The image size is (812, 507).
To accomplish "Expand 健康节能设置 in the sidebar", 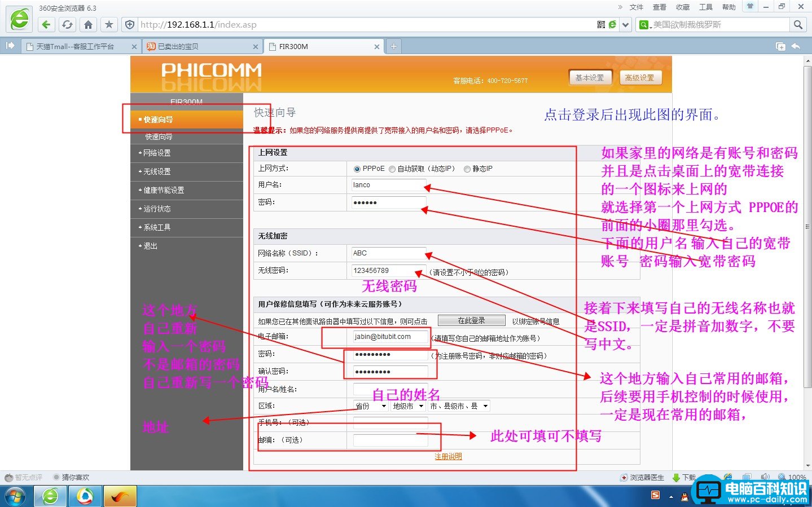I will 186,190.
